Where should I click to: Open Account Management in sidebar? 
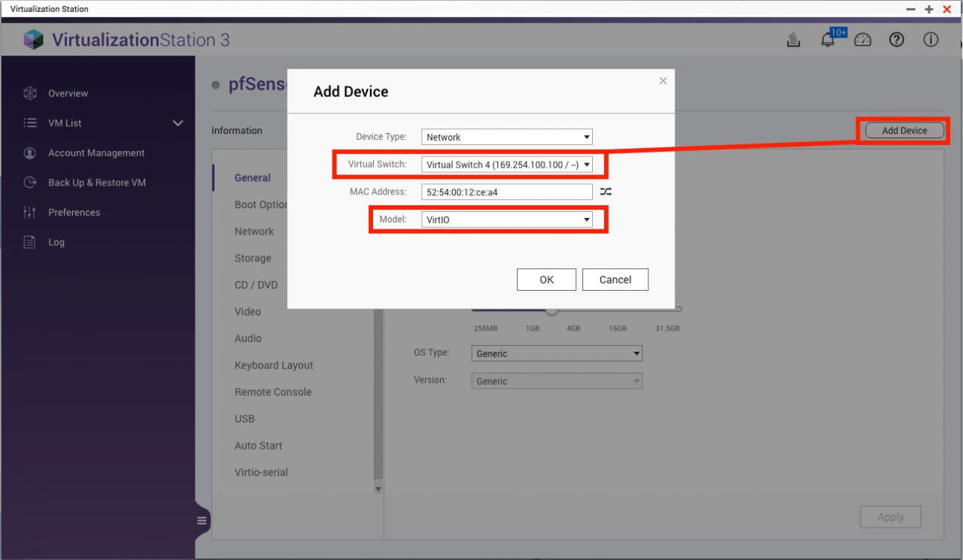pyautogui.click(x=96, y=153)
